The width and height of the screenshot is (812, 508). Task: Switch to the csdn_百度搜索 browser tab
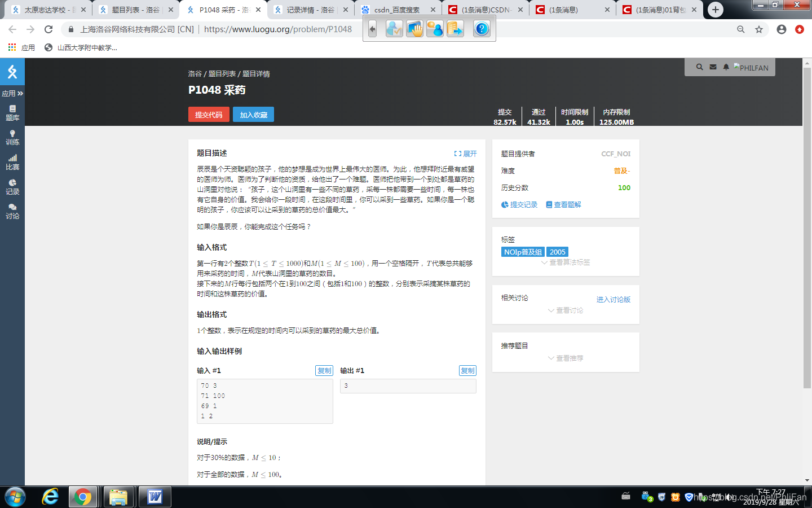coord(398,10)
